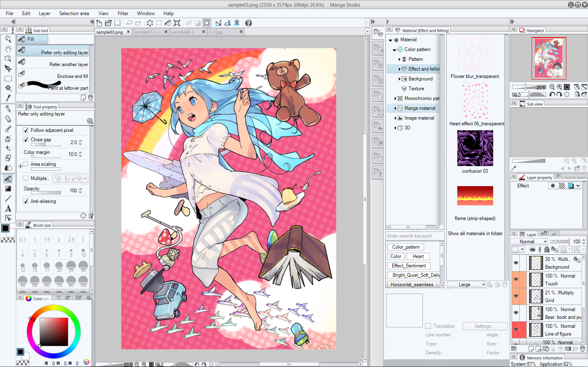Select the Auto select wand tool
Viewport: 588px width, 367px height.
click(x=8, y=88)
